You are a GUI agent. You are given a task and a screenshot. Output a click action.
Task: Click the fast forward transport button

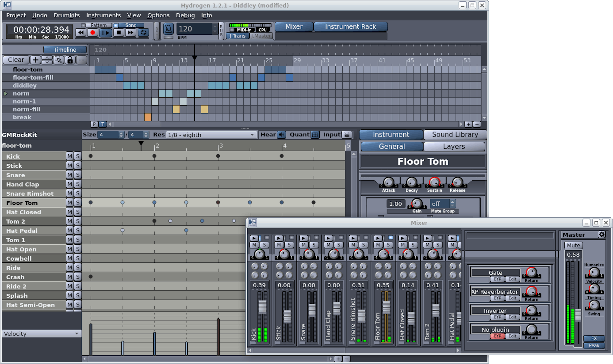point(130,33)
